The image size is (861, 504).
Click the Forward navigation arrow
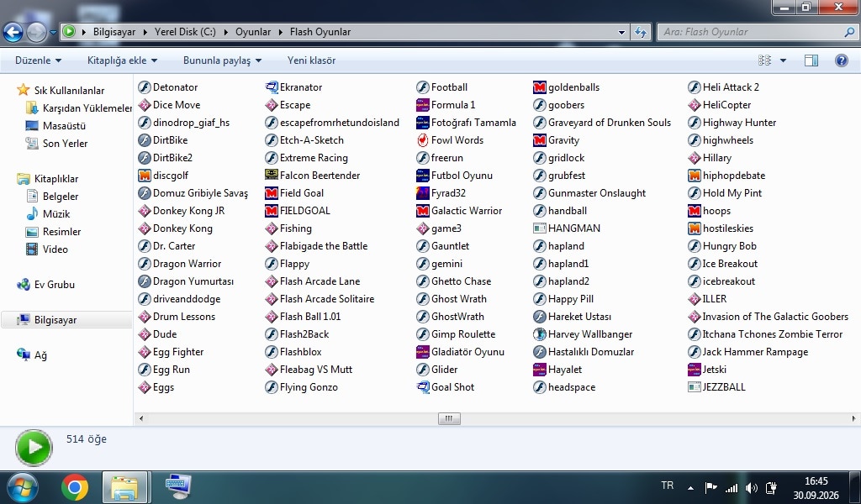(37, 32)
